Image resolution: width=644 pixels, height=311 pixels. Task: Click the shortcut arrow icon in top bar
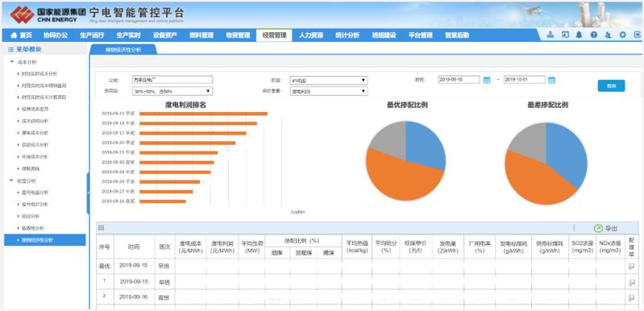point(565,35)
